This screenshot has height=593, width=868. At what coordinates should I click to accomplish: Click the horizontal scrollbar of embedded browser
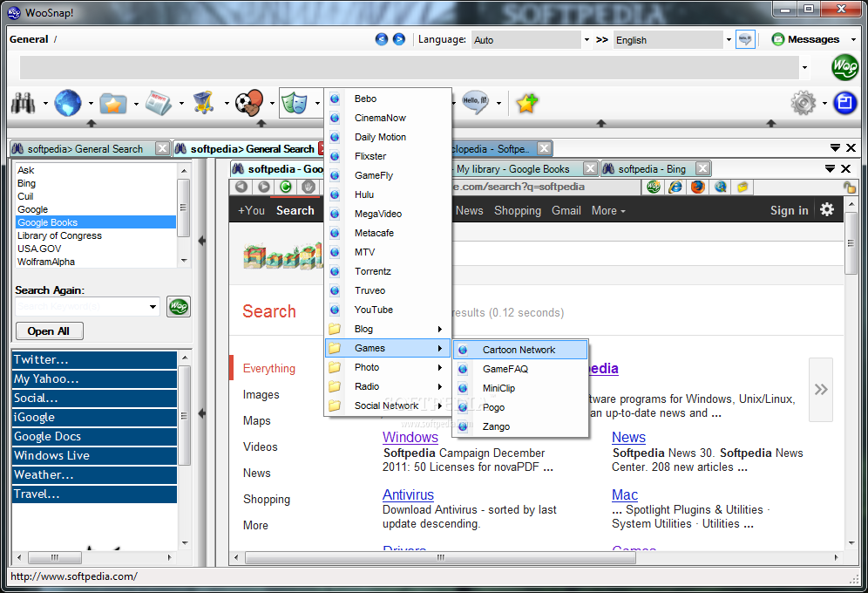(x=440, y=557)
